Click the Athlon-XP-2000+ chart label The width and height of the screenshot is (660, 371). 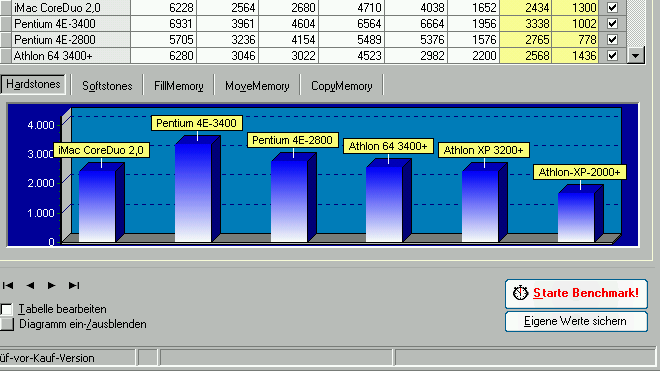[x=580, y=172]
